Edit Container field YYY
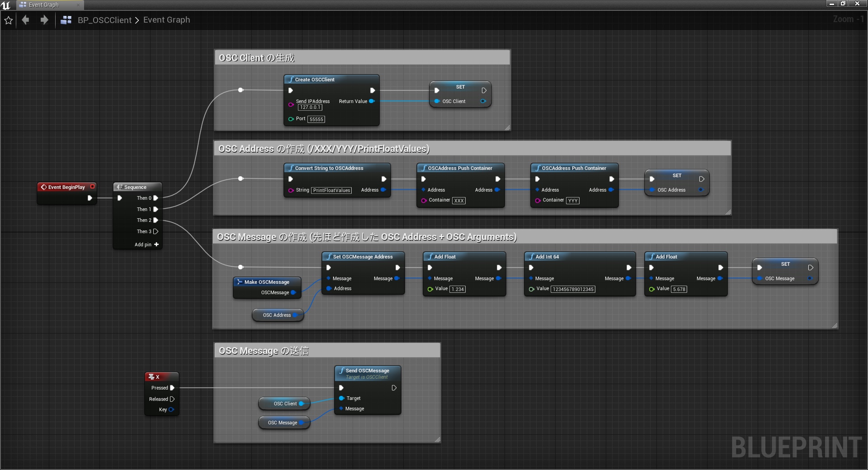This screenshot has height=470, width=868. (x=573, y=201)
